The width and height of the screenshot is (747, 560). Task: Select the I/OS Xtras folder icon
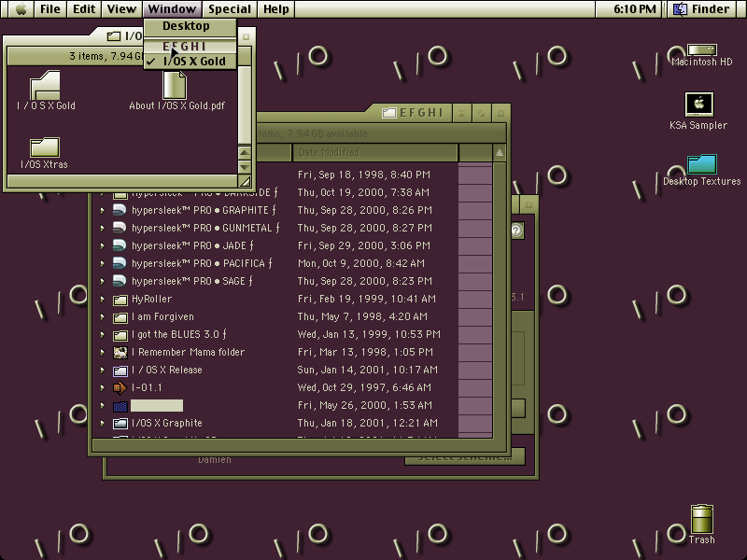[45, 147]
